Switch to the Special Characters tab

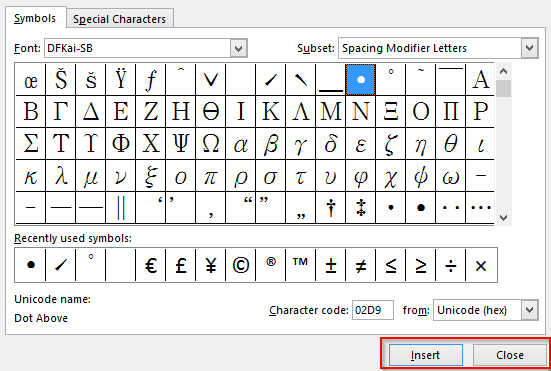[119, 19]
